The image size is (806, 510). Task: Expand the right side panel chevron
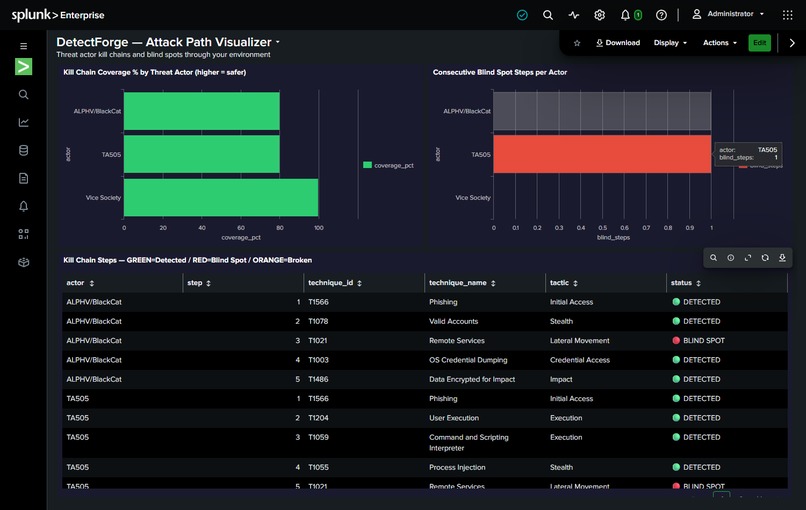click(x=792, y=43)
